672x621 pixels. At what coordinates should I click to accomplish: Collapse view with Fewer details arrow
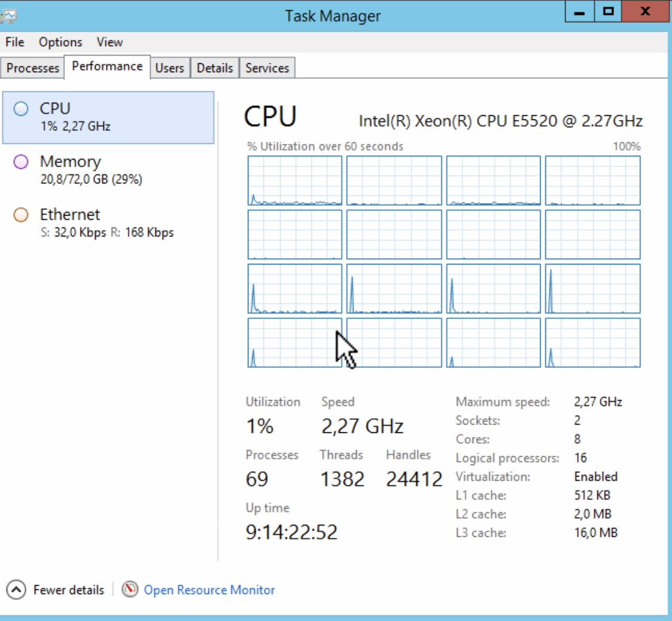16,590
